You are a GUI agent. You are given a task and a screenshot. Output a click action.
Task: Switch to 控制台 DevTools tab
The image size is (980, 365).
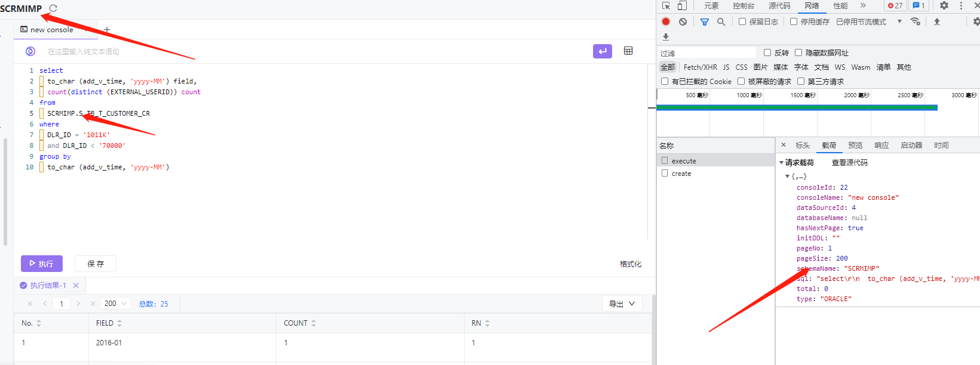744,5
